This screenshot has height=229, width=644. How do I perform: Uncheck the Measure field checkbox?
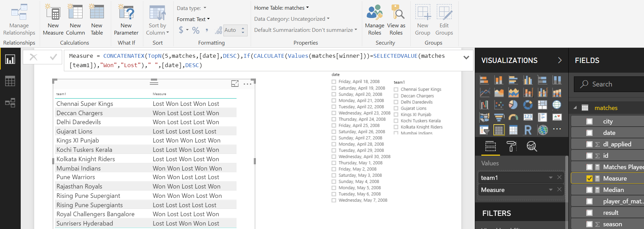589,178
